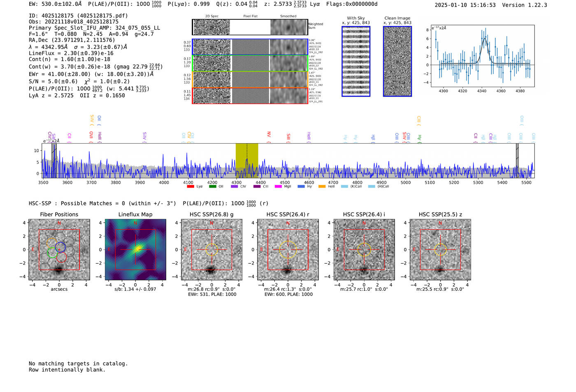Click the 'EWr: 531, PLAE: 1000' caption
Screen dimensions: 576x392
pos(212,295)
